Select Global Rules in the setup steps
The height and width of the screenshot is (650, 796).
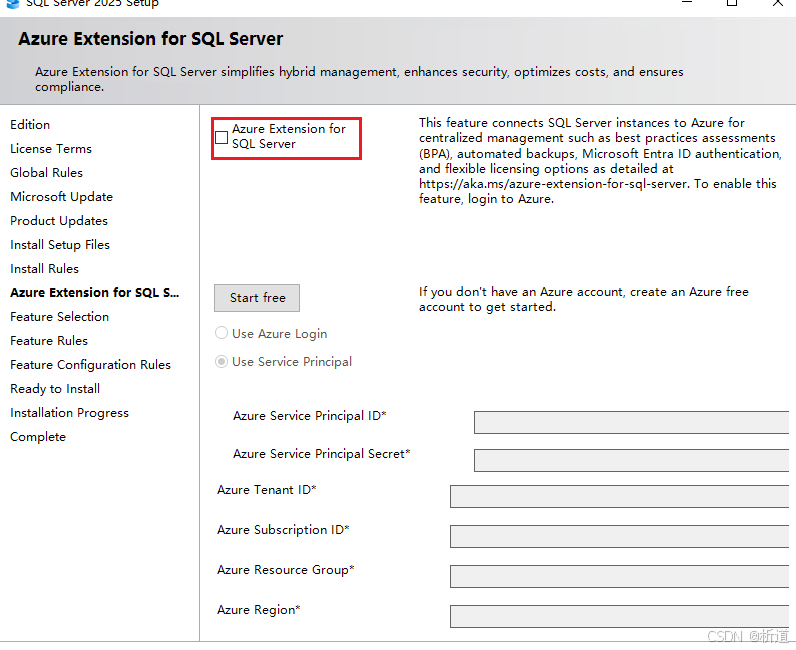[x=46, y=173]
